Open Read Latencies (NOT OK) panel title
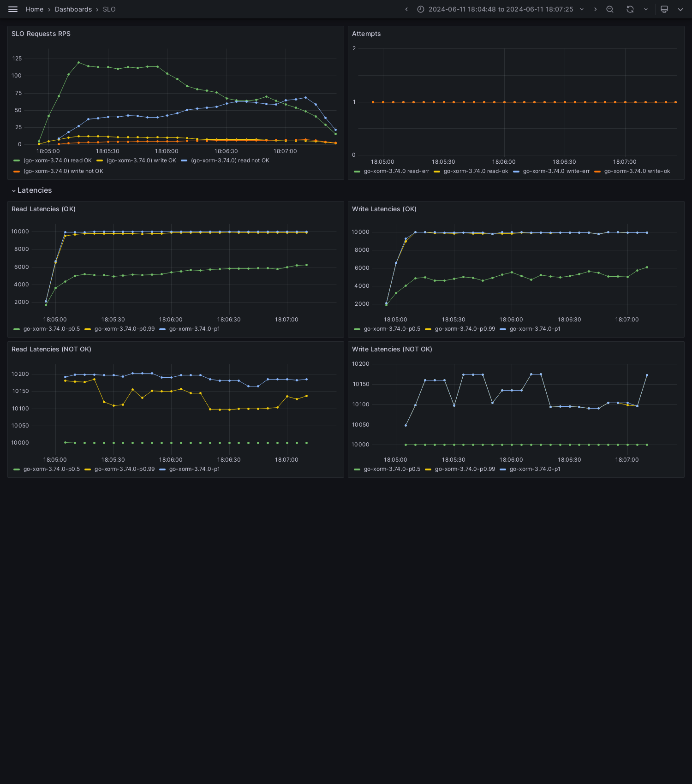Image resolution: width=692 pixels, height=784 pixels. (51, 349)
